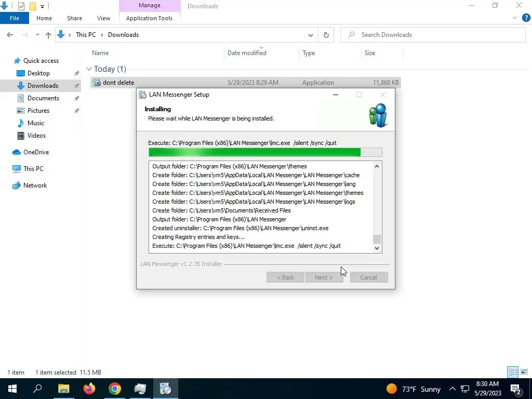
Task: Open Videos in navigation pane
Action: pyautogui.click(x=36, y=136)
